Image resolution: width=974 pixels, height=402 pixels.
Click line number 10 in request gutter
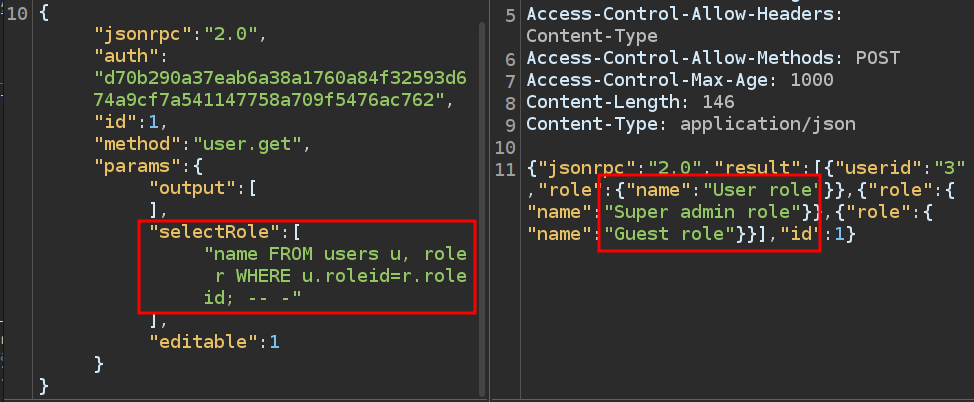pyautogui.click(x=17, y=14)
